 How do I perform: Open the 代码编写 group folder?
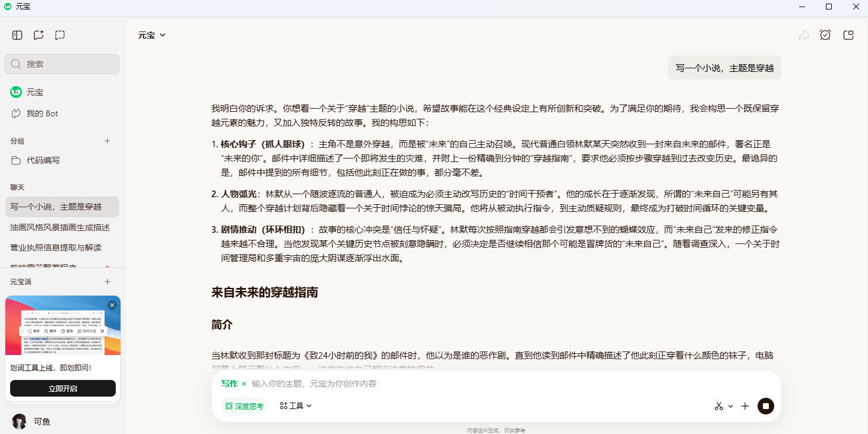pos(62,160)
